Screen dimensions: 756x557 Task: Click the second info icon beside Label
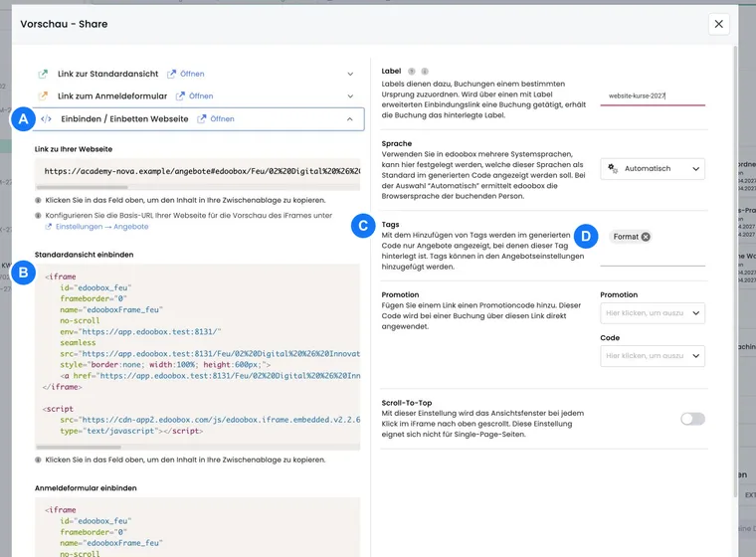pyautogui.click(x=425, y=72)
